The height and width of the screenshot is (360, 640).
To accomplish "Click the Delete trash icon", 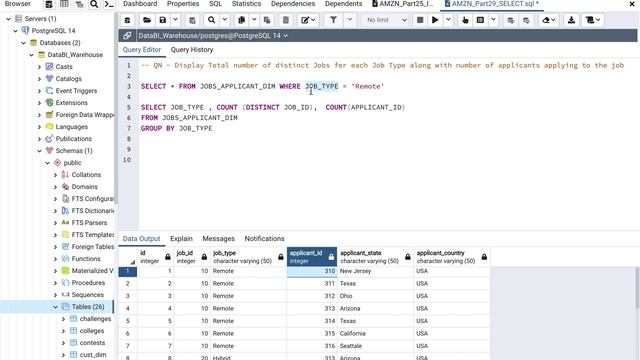I will (286, 20).
